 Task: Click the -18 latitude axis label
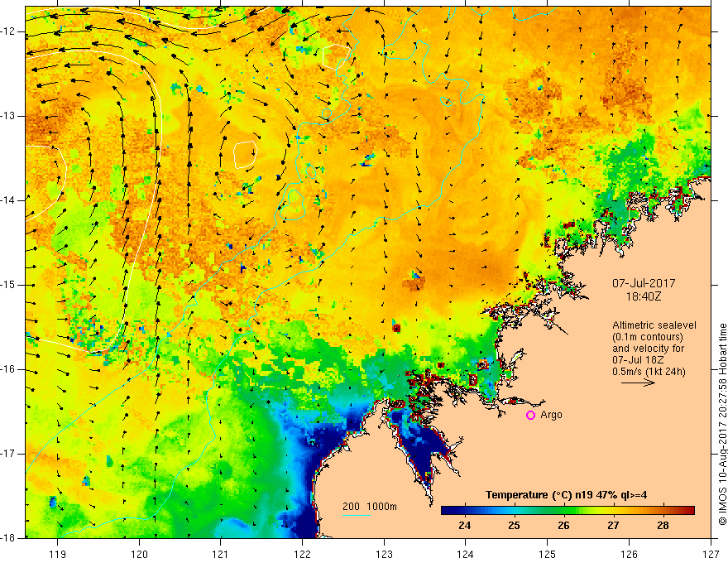pyautogui.click(x=9, y=538)
